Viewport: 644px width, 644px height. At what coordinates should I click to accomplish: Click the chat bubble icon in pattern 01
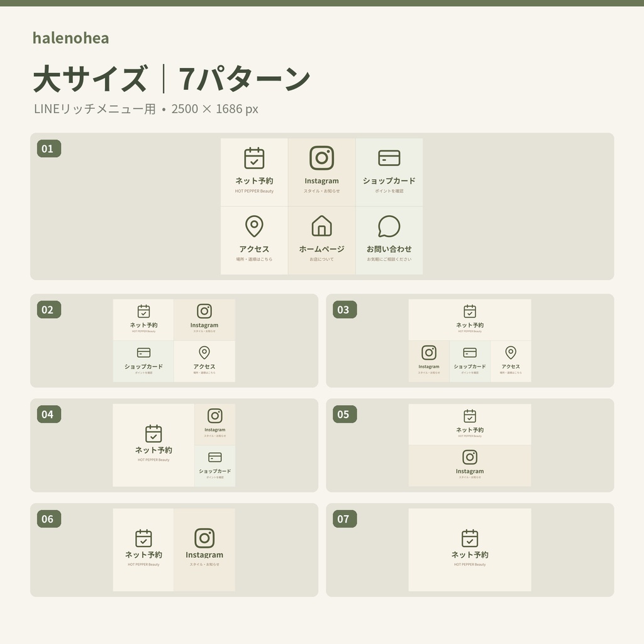pos(389,226)
